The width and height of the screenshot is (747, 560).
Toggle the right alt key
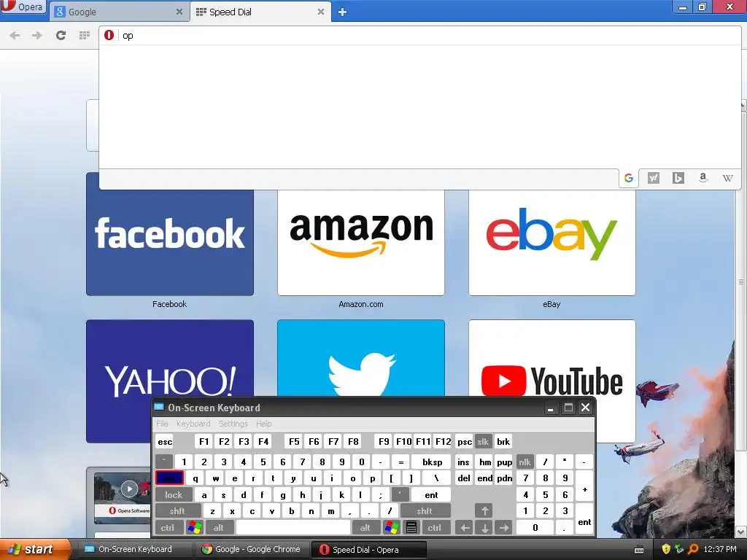(x=365, y=528)
